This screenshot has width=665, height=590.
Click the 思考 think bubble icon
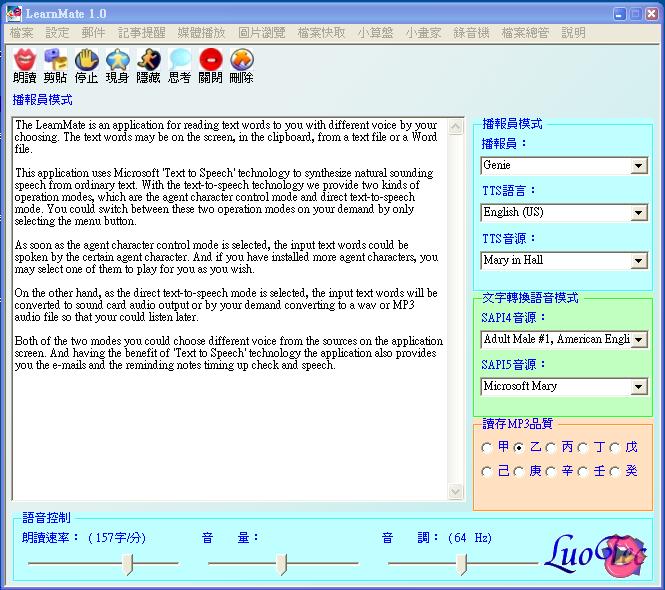click(x=179, y=59)
